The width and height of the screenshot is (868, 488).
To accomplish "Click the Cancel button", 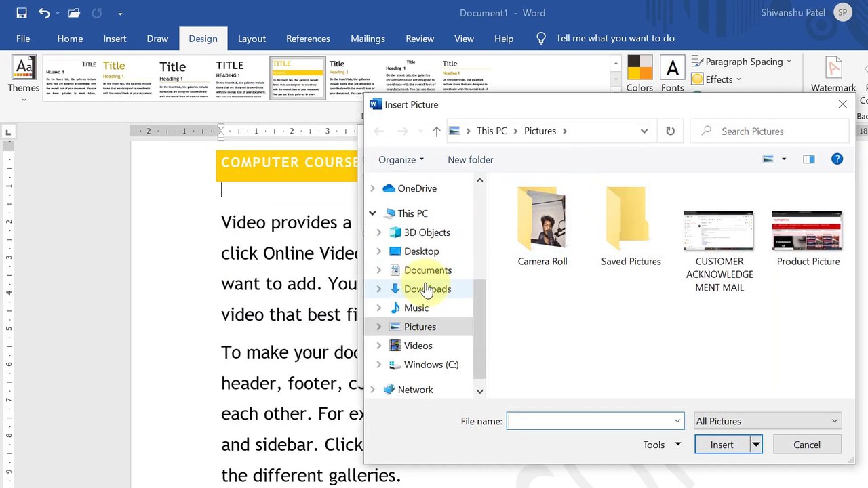I will point(807,445).
